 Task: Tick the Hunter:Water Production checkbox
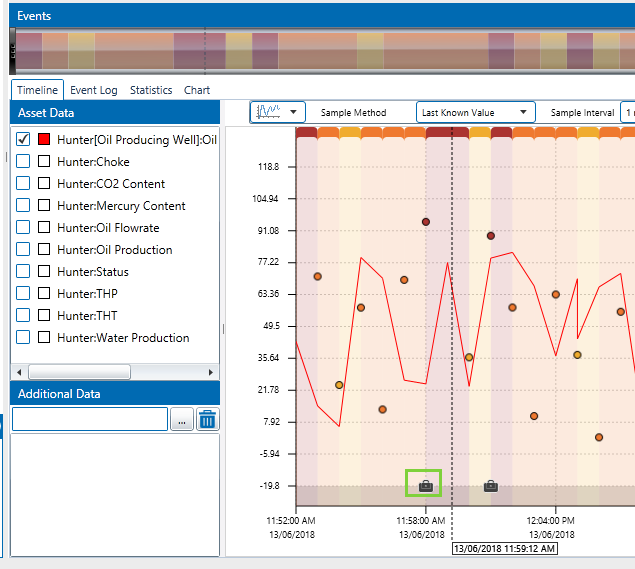click(24, 338)
